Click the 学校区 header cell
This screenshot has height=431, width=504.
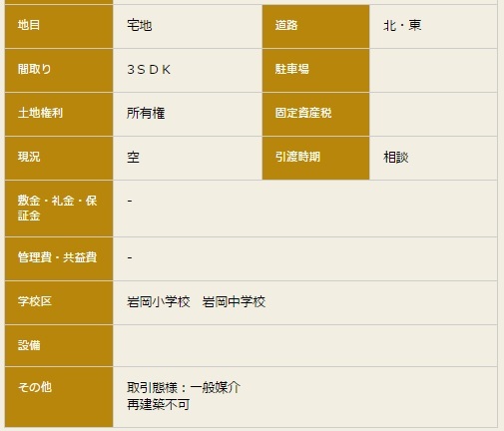click(x=59, y=302)
